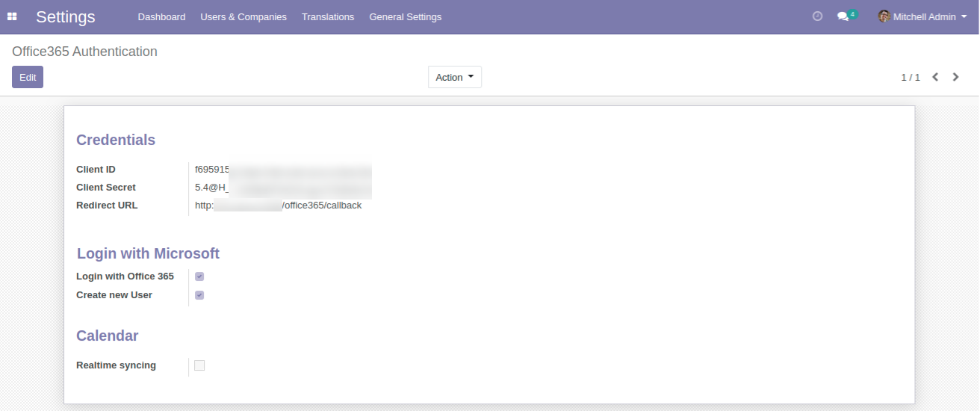Expand the Action dropdown
This screenshot has width=980, height=411.
click(454, 77)
